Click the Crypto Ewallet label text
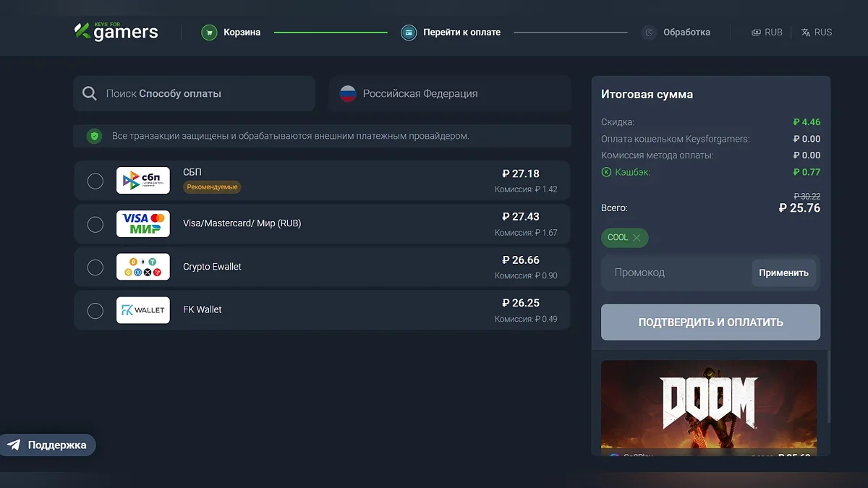This screenshot has width=868, height=488. pos(212,267)
